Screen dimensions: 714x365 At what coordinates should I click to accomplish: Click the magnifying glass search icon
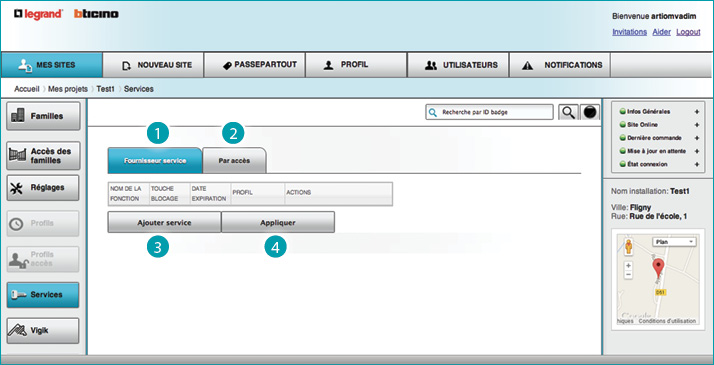click(568, 112)
